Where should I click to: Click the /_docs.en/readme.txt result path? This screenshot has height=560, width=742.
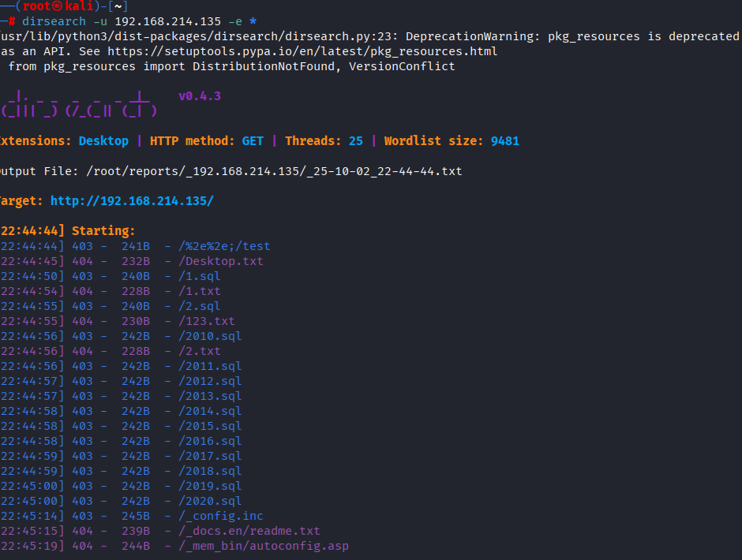[x=250, y=531]
